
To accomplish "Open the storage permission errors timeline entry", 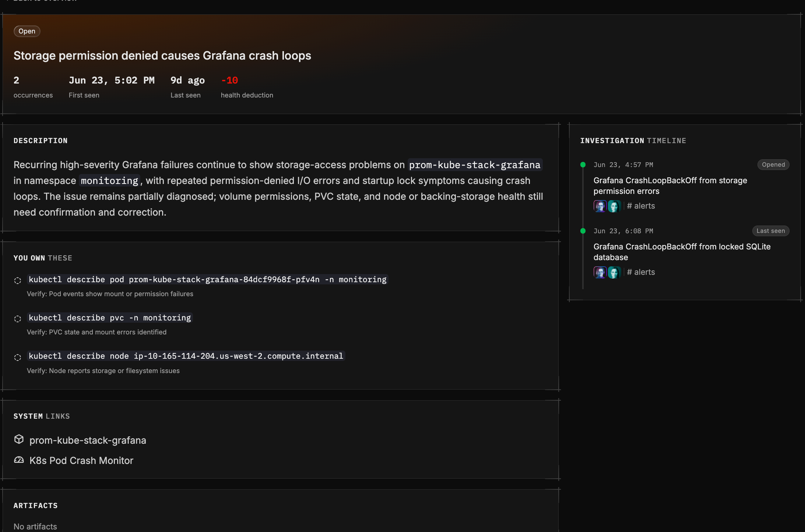I will pos(670,186).
